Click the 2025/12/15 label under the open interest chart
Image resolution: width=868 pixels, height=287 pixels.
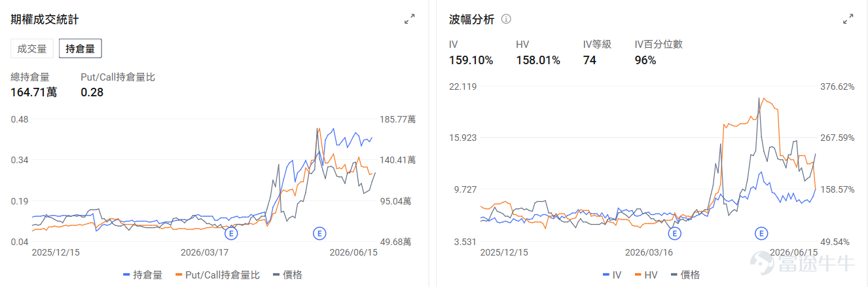57,252
